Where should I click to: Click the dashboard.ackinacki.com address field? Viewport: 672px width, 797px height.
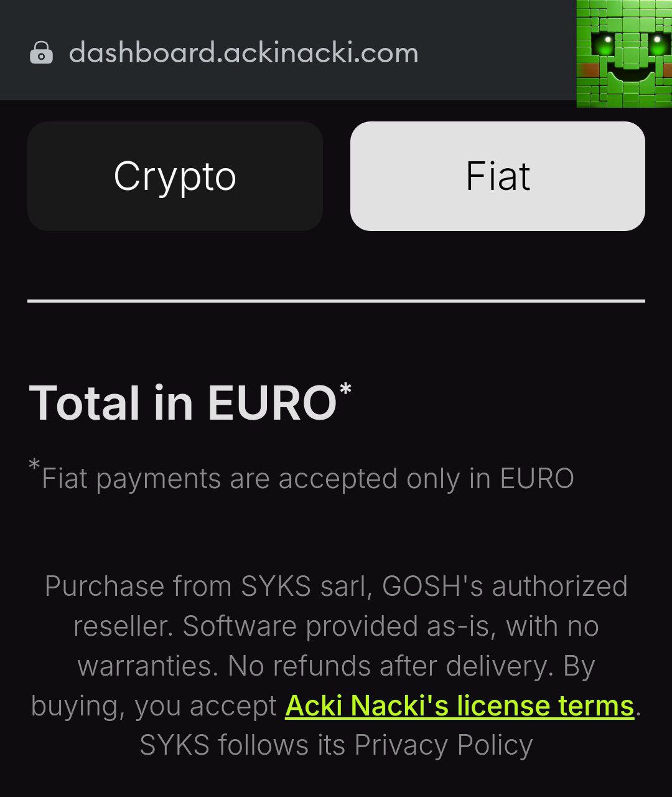[x=243, y=53]
